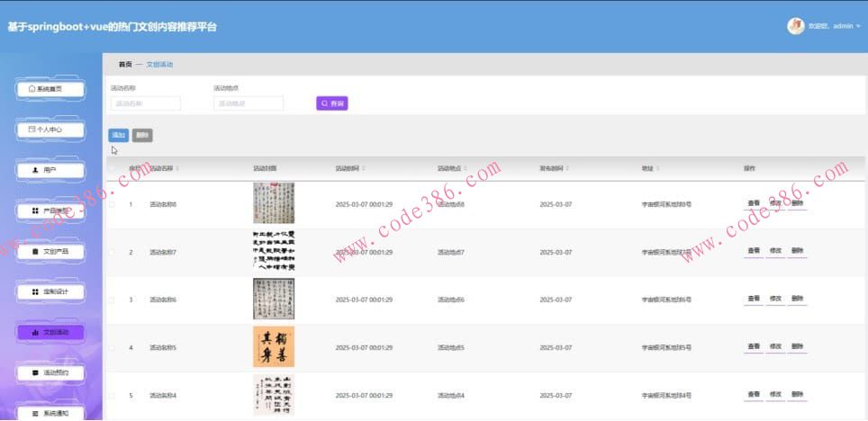
Task: Click the name cell 活动名称7
Action: (x=163, y=252)
